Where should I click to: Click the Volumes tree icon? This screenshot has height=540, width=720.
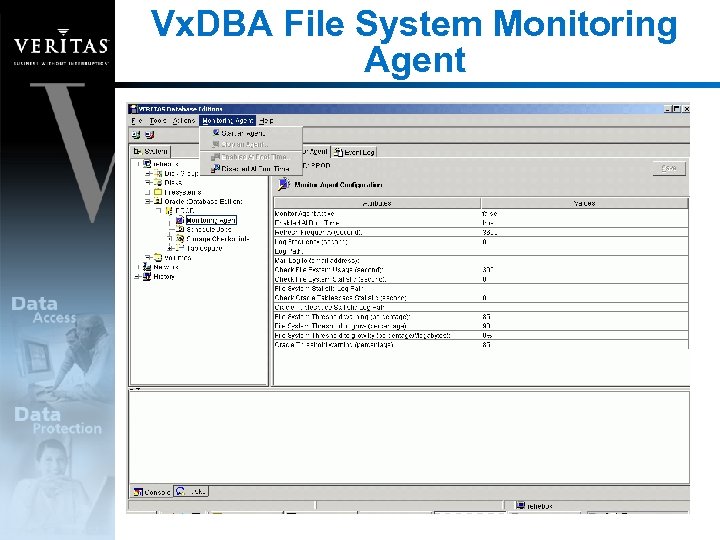[x=158, y=258]
